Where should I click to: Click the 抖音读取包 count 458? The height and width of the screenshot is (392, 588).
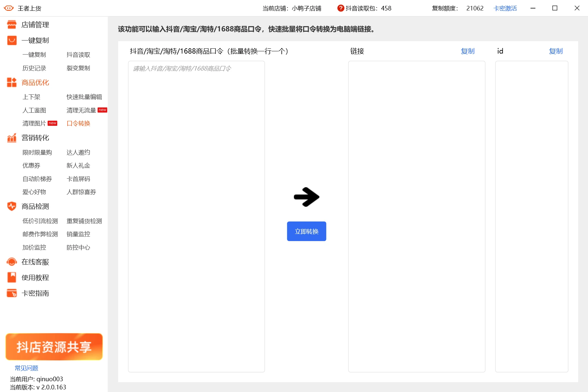(386, 8)
